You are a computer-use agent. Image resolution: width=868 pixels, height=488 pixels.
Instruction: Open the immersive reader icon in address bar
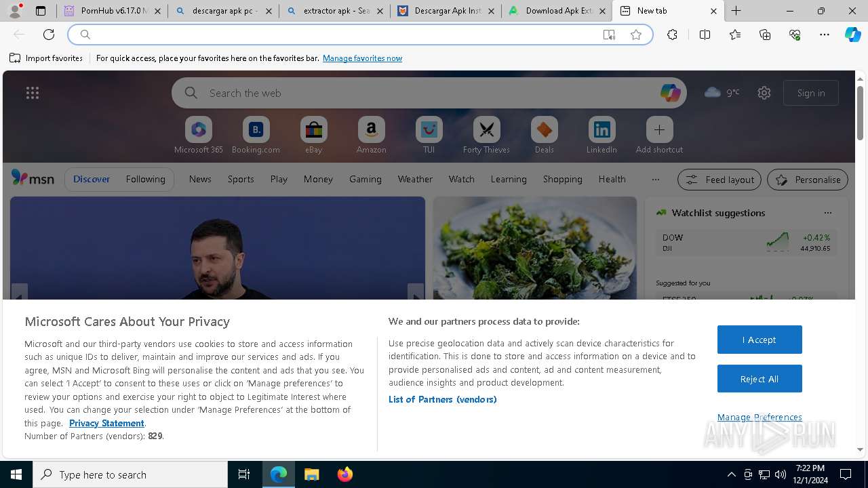pos(609,35)
